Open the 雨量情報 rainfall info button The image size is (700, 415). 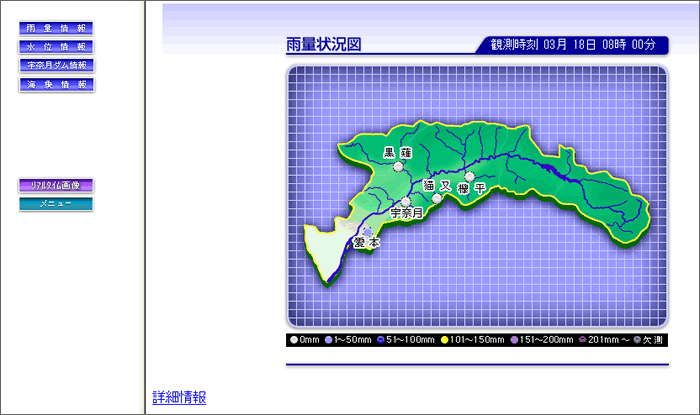(56, 28)
